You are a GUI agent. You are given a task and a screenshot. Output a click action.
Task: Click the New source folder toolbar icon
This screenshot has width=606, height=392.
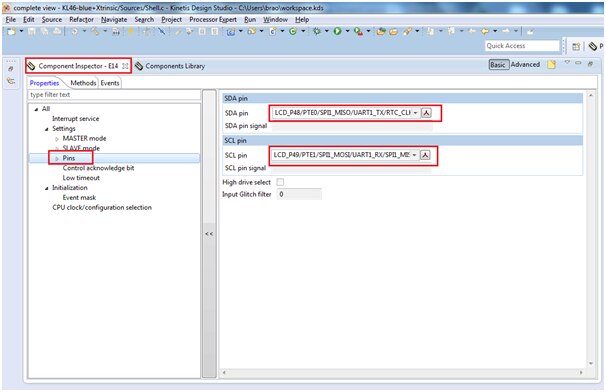coord(251,32)
